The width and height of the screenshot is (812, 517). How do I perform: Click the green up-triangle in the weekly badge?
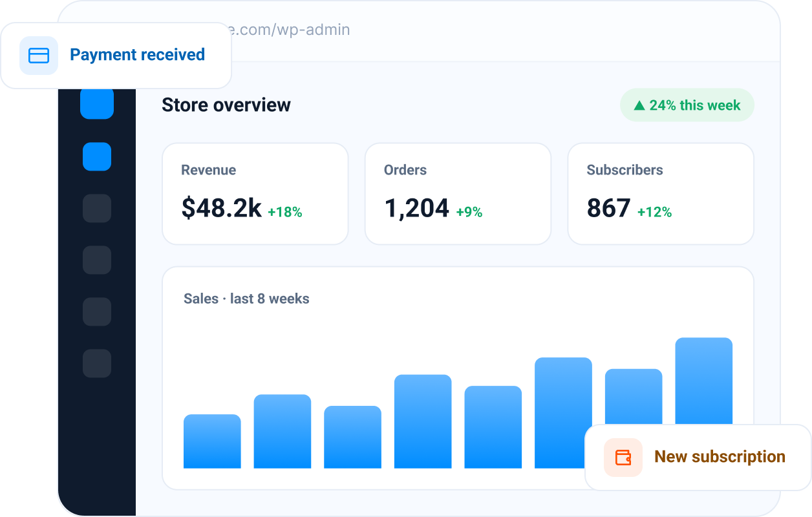tap(639, 105)
